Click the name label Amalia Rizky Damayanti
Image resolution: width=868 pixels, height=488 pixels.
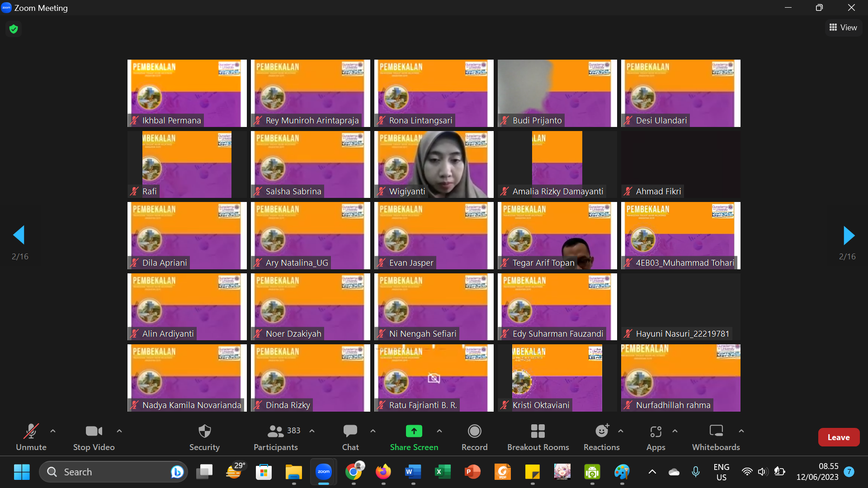click(557, 192)
